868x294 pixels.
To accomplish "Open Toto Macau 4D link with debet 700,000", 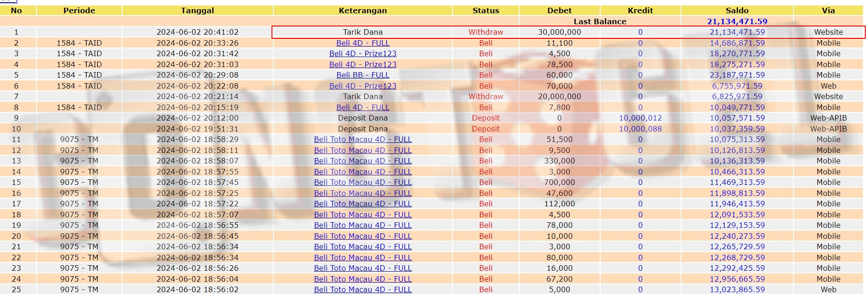I will (362, 182).
